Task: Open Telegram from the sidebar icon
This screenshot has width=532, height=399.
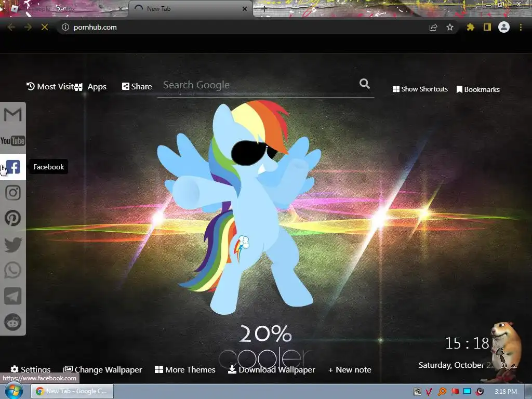Action: pyautogui.click(x=13, y=296)
